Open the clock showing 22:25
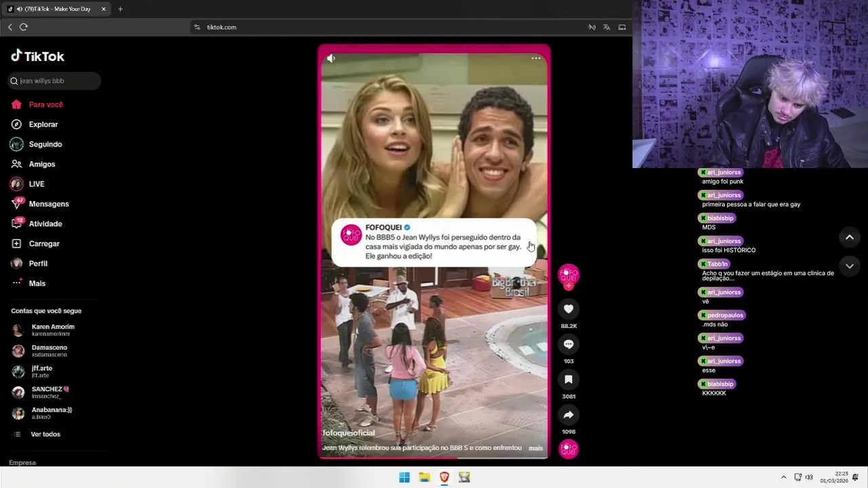The image size is (868, 488). point(834,477)
